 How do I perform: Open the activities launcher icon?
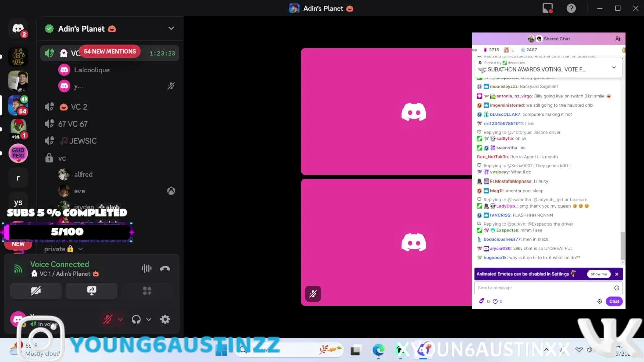(147, 291)
